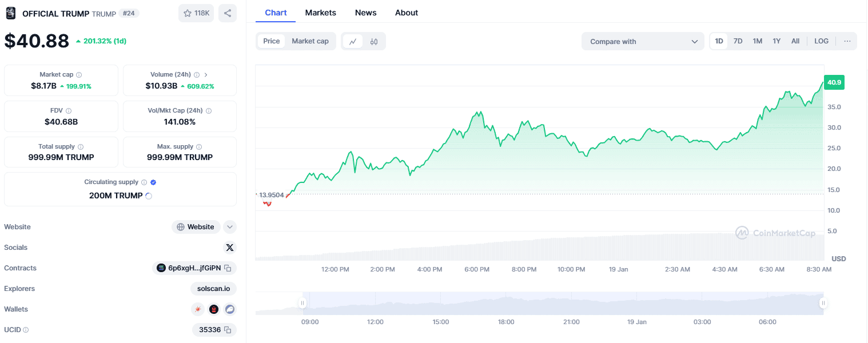This screenshot has height=343, width=868.
Task: Open the News tab
Action: pyautogui.click(x=365, y=13)
